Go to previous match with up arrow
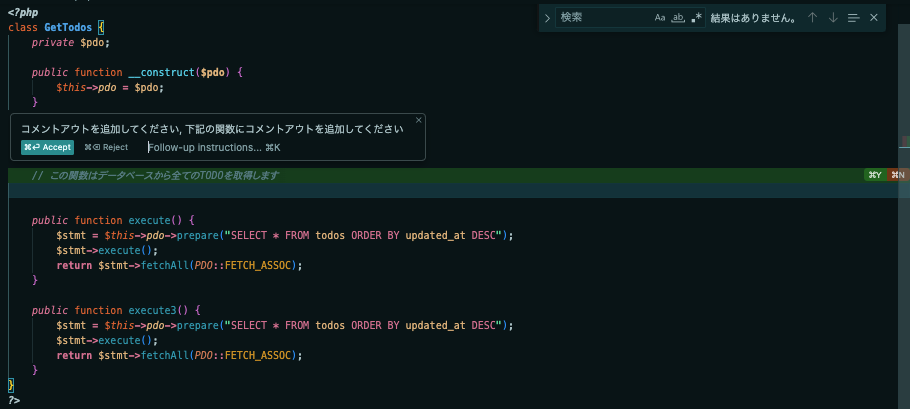The width and height of the screenshot is (910, 409). pos(812,18)
